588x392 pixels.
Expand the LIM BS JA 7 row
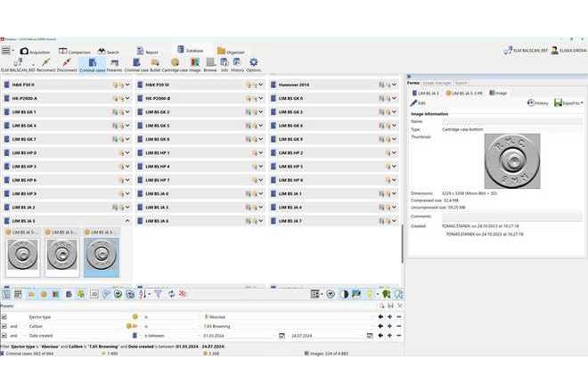[x=394, y=221]
